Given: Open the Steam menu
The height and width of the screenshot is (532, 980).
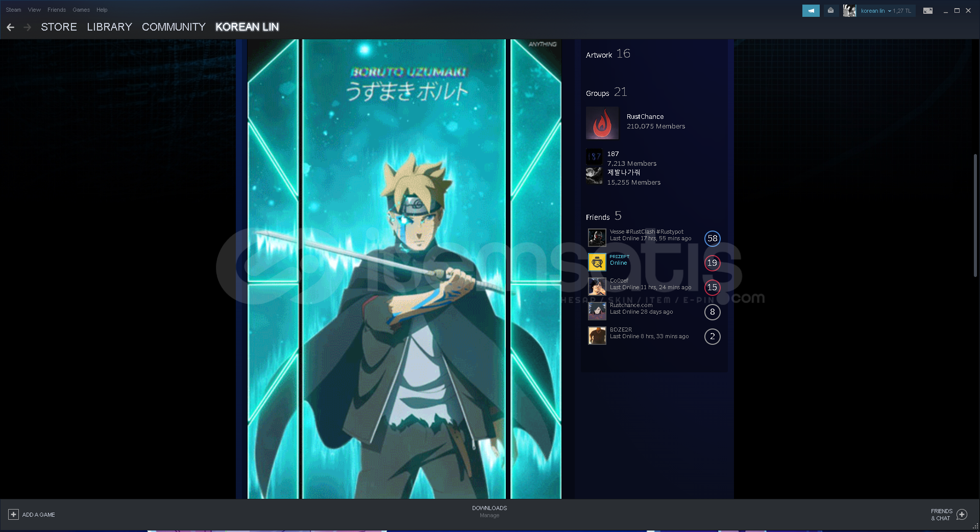Looking at the screenshot, I should pos(13,10).
